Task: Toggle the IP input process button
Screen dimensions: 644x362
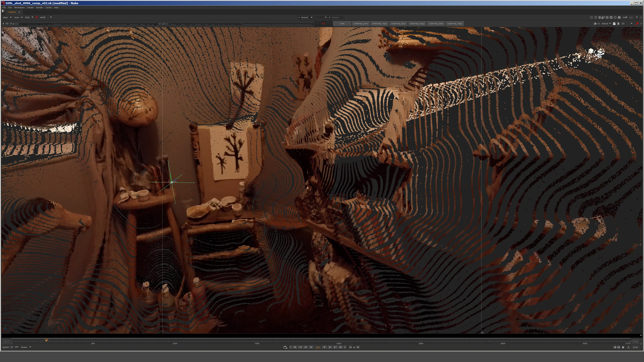Action: tap(37, 17)
